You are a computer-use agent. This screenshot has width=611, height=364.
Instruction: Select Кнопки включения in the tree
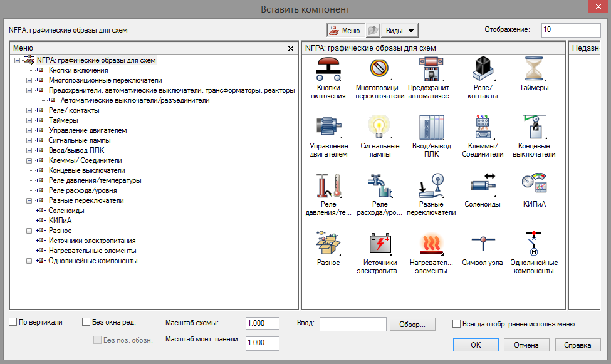pyautogui.click(x=78, y=70)
